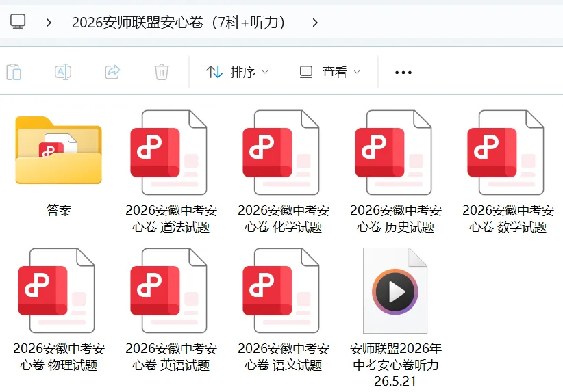
Task: Select the 语文试题 PDF file icon
Action: [x=281, y=291]
